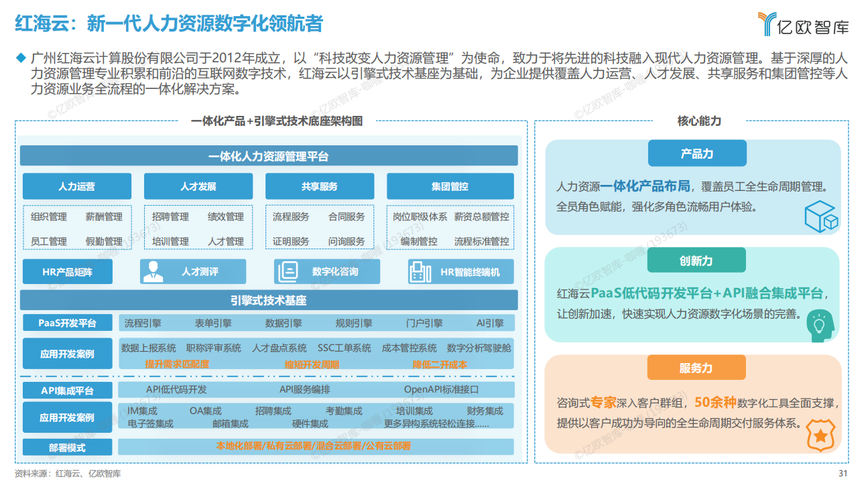Click the 薪酬管理 item
Image resolution: width=868 pixels, height=483 pixels.
[104, 216]
